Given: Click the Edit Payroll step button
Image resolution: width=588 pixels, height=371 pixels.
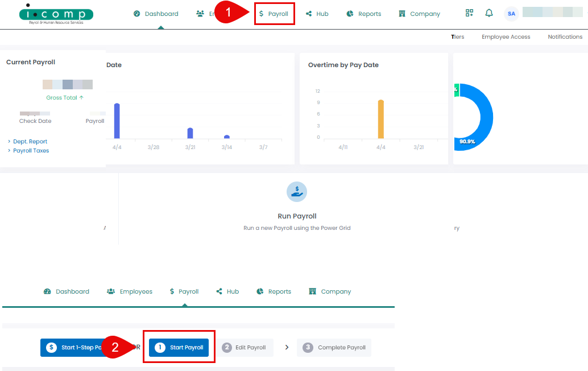Looking at the screenshot, I should pyautogui.click(x=245, y=347).
